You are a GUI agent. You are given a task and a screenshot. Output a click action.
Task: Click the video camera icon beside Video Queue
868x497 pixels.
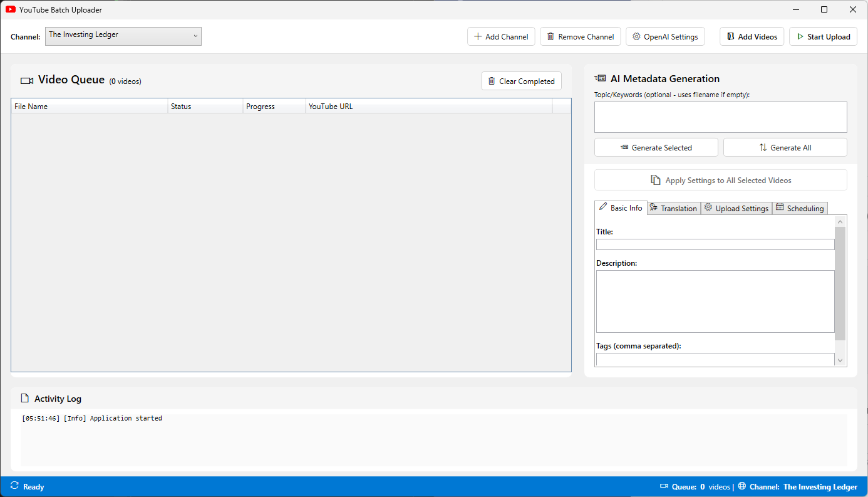(27, 81)
